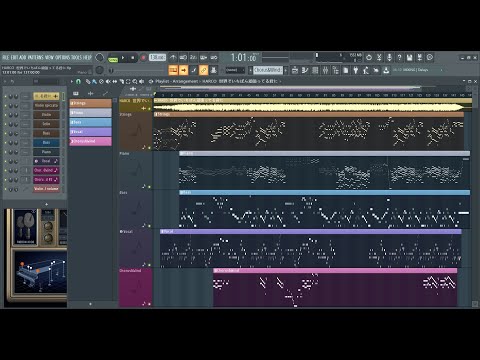Open the ADD menu
This screenshot has width=480, height=360.
pos(22,57)
